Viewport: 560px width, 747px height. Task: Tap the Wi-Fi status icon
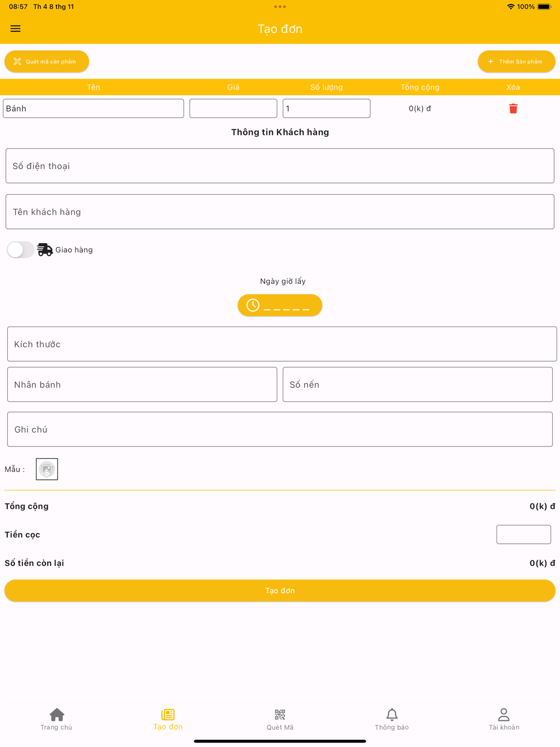point(511,7)
